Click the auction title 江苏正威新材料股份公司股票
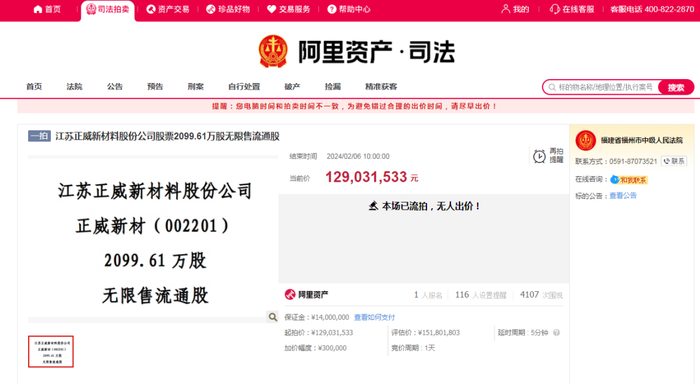The height and width of the screenshot is (384, 700). (167, 136)
